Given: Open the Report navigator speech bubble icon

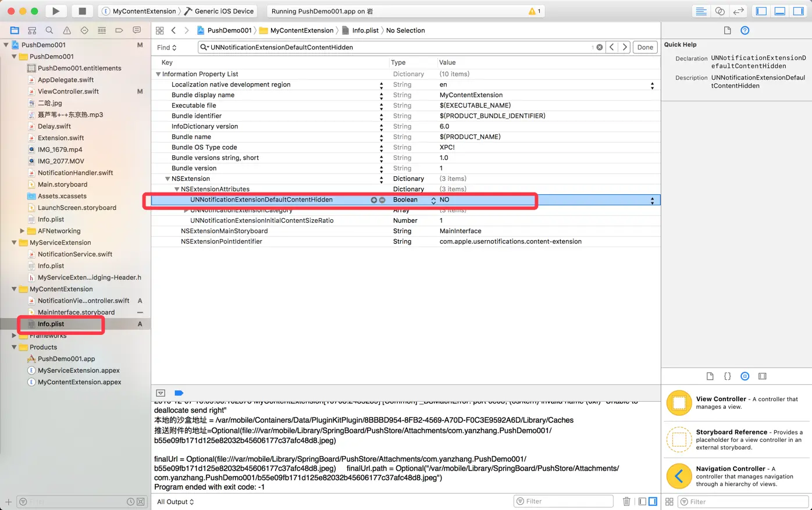Looking at the screenshot, I should pyautogui.click(x=137, y=30).
